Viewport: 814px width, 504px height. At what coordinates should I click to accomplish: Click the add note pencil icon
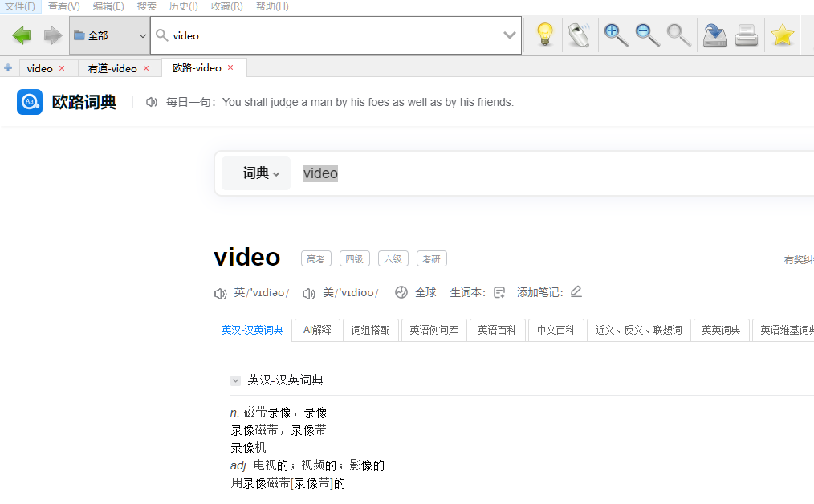(x=576, y=291)
